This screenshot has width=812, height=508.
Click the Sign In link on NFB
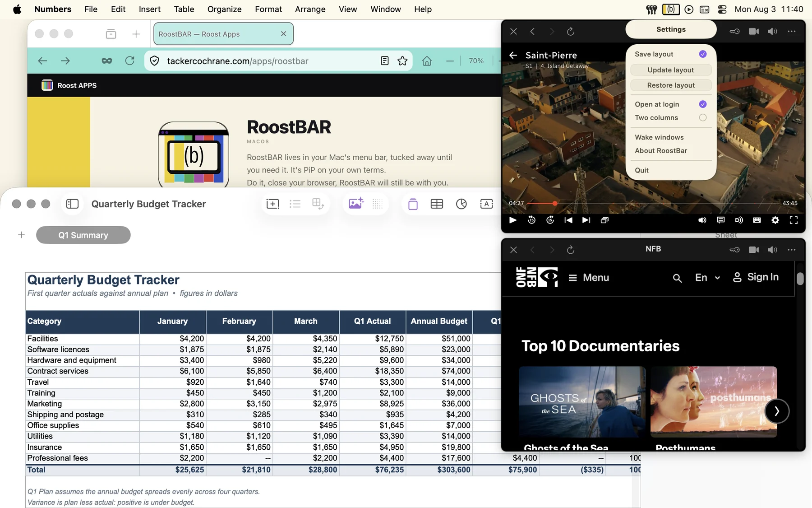point(756,277)
